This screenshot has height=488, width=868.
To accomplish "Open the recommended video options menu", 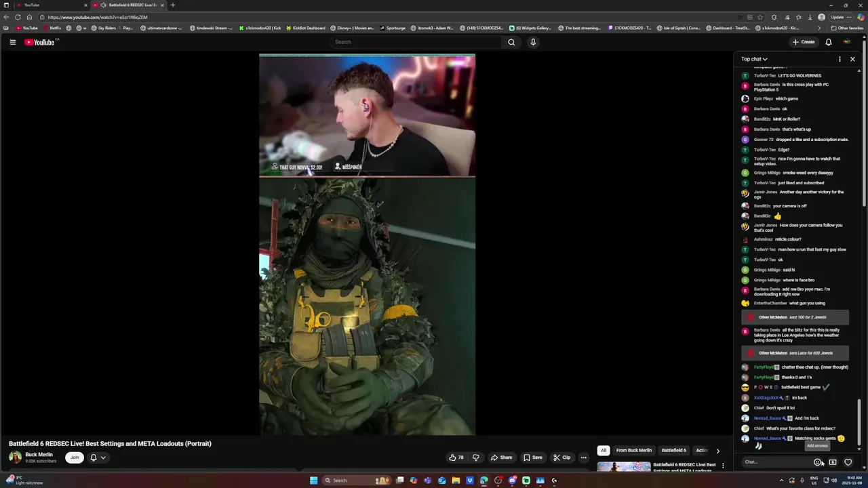I will tap(723, 466).
